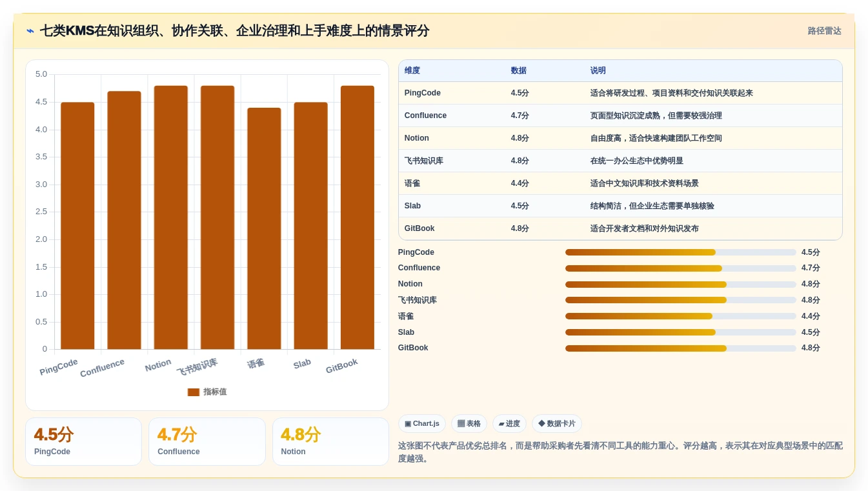
Task: Click the 进度 chip
Action: 510,424
